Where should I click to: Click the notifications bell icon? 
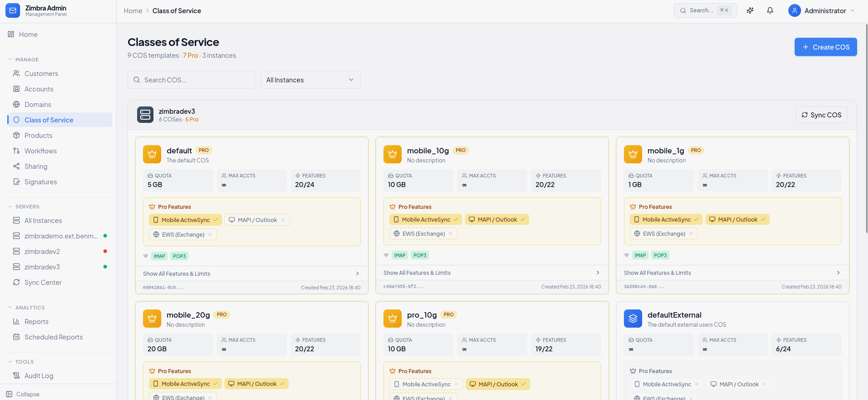click(770, 10)
